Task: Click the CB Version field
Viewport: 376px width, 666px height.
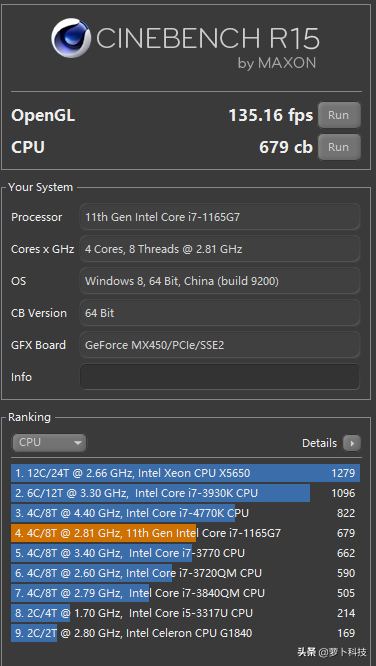Action: 220,313
